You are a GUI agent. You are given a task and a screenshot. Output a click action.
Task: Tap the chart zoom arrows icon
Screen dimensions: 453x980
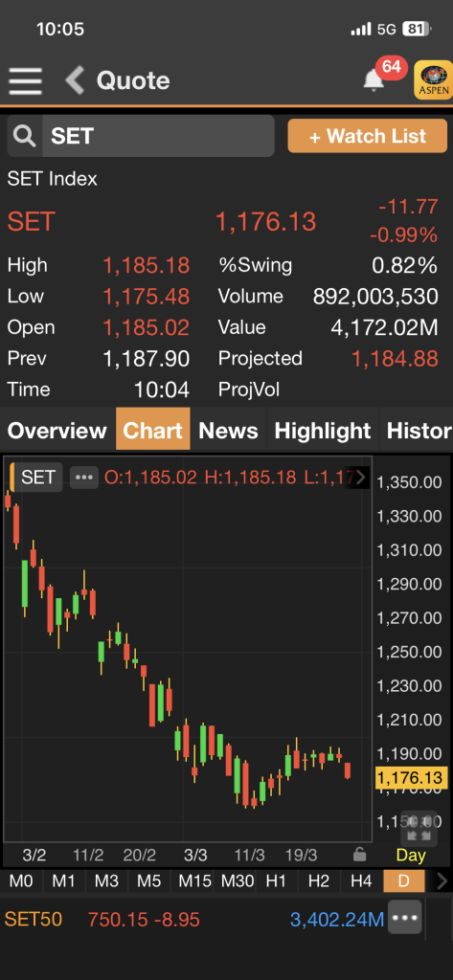click(419, 829)
